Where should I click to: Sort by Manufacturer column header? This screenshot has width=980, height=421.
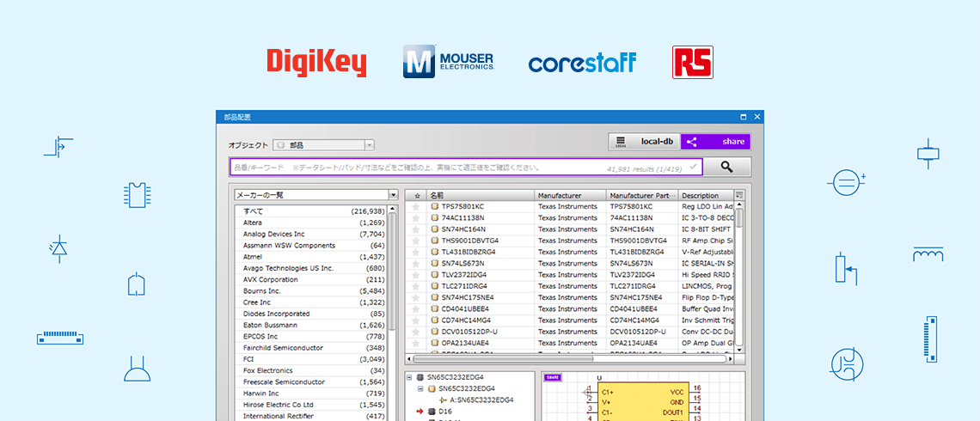point(570,195)
